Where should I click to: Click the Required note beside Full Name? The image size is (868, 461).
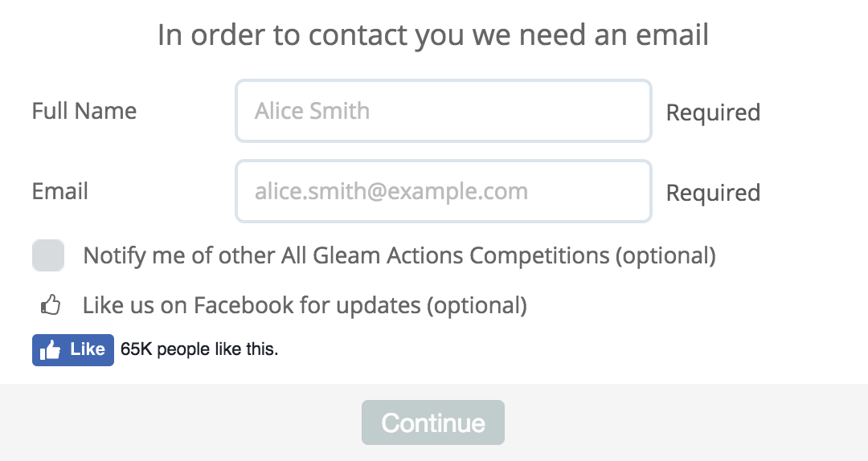coord(713,112)
